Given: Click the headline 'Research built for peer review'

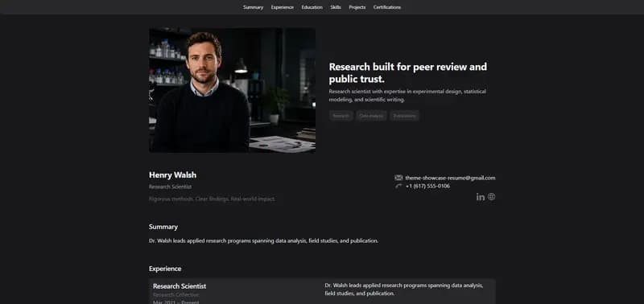Looking at the screenshot, I should point(408,72).
